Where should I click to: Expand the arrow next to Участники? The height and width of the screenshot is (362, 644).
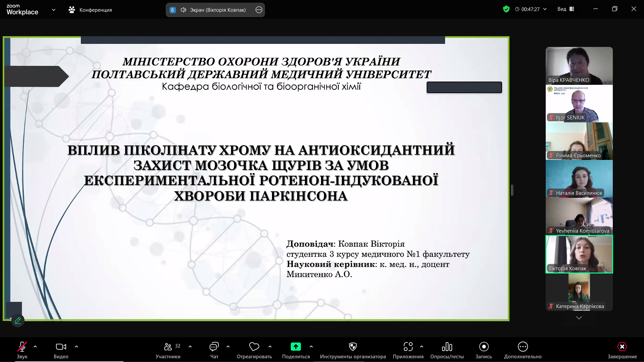[190, 347]
